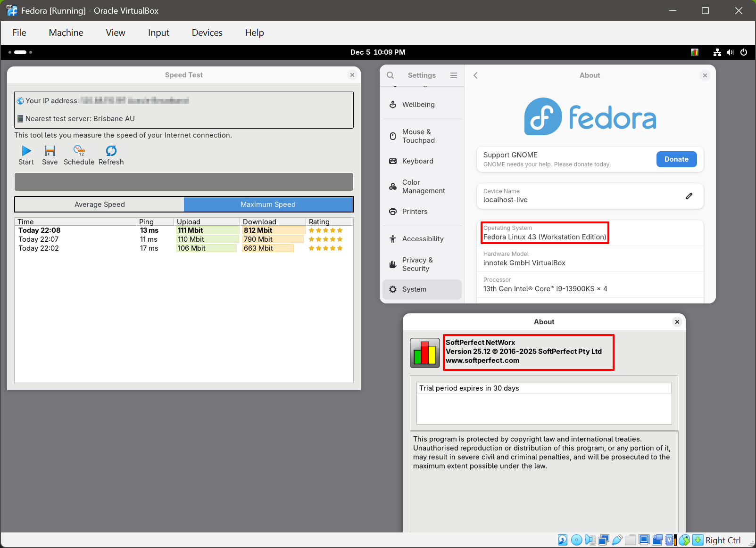756x548 pixels.
Task: Select the Today 22:02 test result
Action: (x=184, y=248)
